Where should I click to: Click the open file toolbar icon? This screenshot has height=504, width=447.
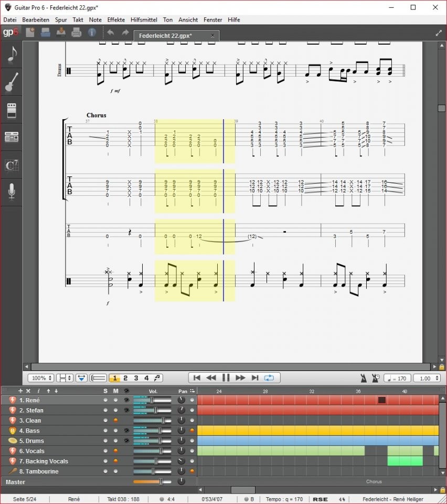point(45,33)
